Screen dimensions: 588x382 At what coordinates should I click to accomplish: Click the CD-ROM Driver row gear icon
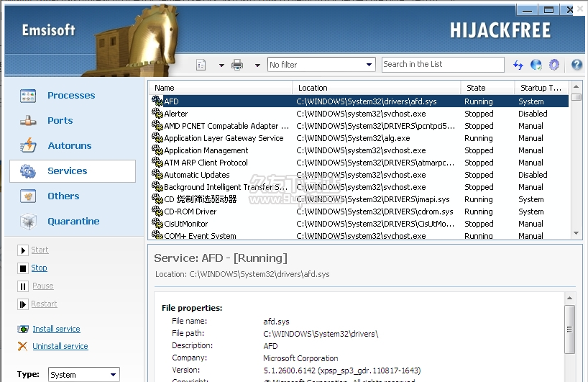[x=157, y=211]
